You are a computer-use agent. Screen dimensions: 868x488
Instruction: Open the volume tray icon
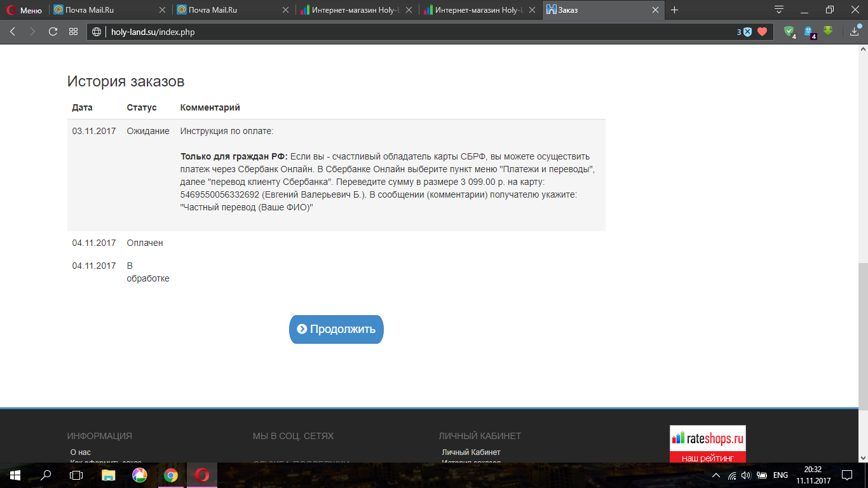click(x=746, y=475)
